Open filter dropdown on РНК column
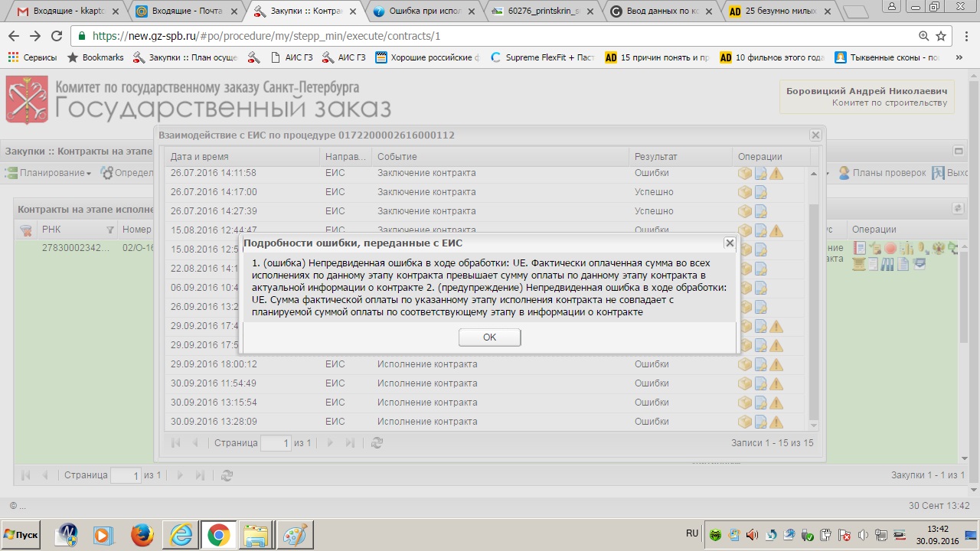 110,230
